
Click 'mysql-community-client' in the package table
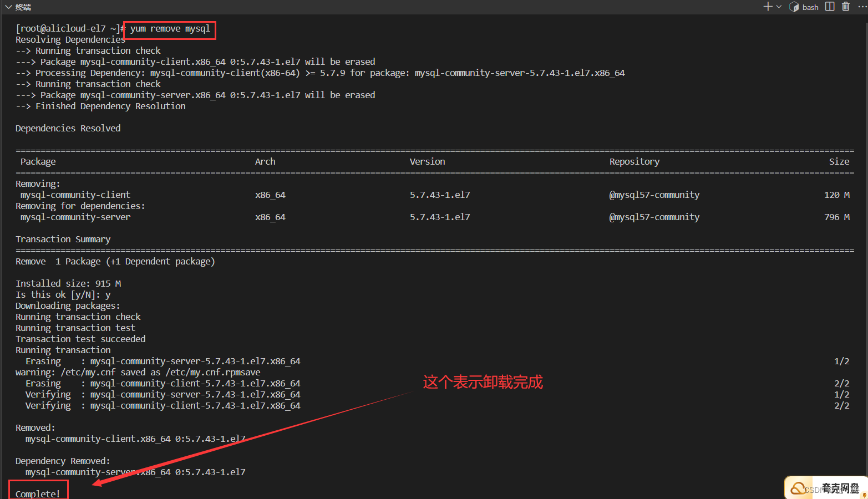coord(75,195)
